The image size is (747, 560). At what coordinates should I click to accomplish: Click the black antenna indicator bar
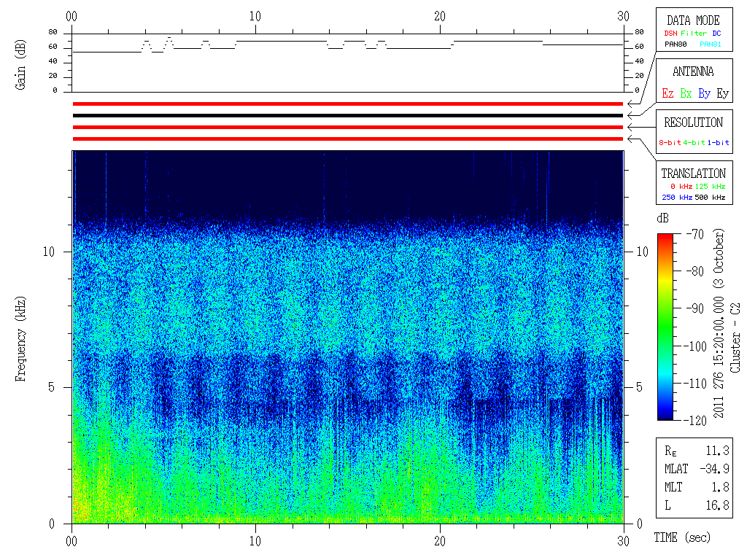click(348, 115)
